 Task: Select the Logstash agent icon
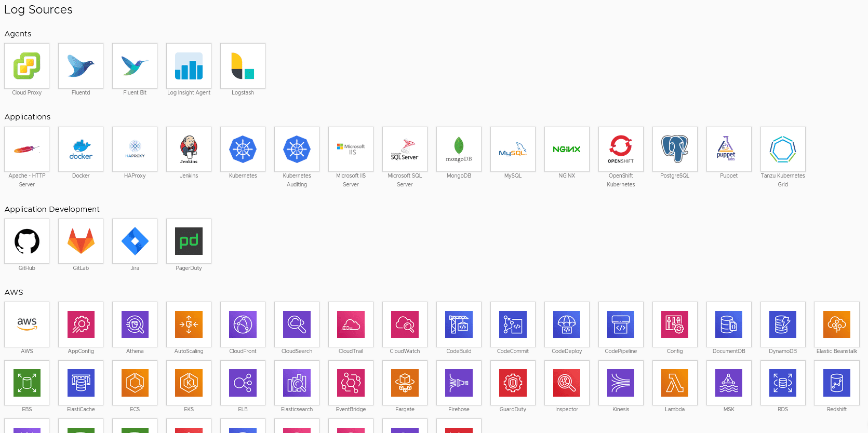[243, 66]
